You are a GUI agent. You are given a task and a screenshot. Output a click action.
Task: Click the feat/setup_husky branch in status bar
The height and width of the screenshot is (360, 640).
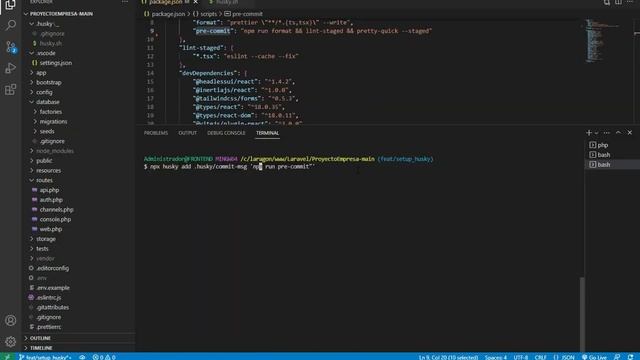point(45,357)
